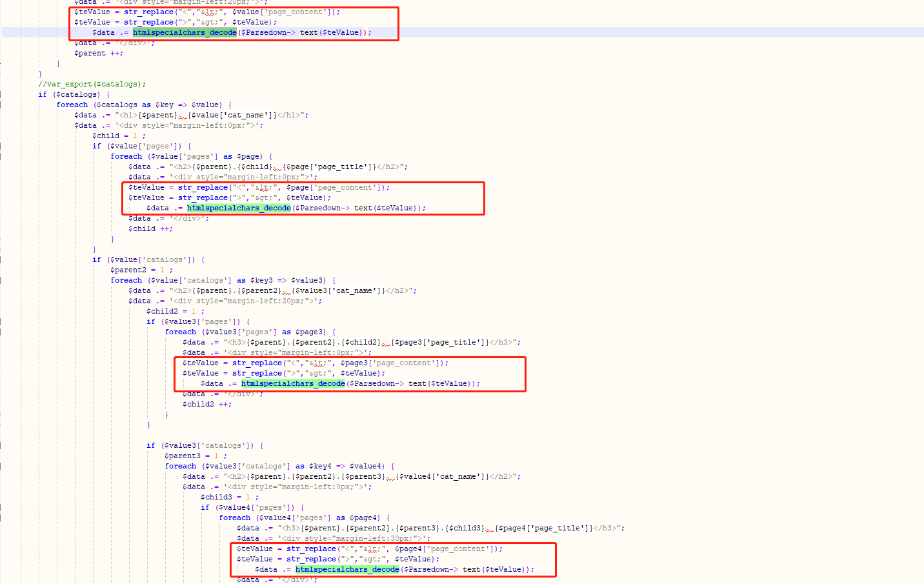This screenshot has width=924, height=584.
Task: Click the $parent ++; increment statement
Action: click(99, 53)
